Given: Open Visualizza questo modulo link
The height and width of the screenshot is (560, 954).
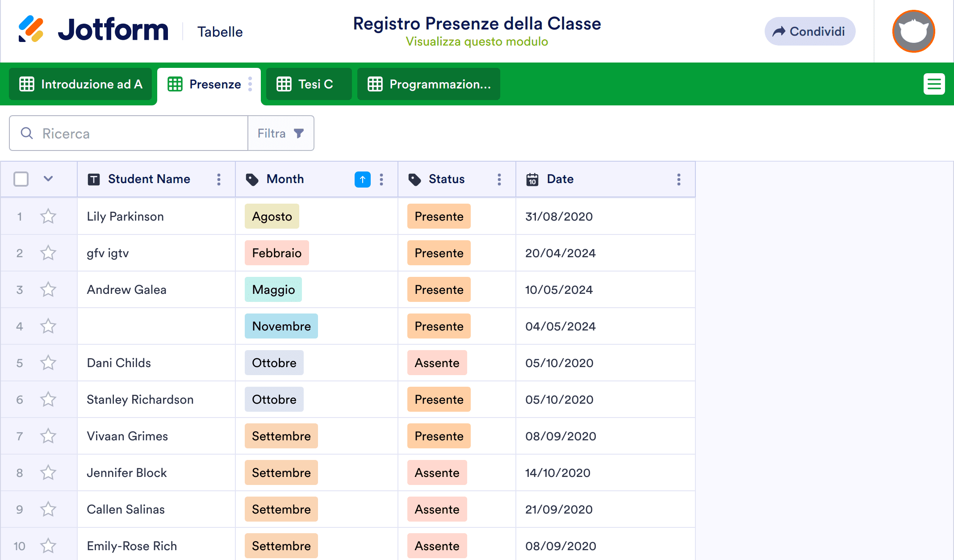Looking at the screenshot, I should pos(477,42).
